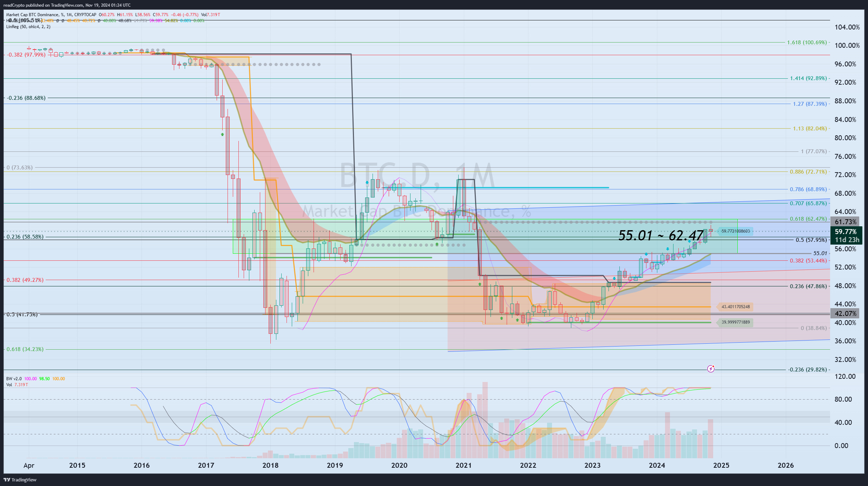The width and height of the screenshot is (868, 486).
Task: Click the 'Apr' label on time axis
Action: [x=29, y=466]
